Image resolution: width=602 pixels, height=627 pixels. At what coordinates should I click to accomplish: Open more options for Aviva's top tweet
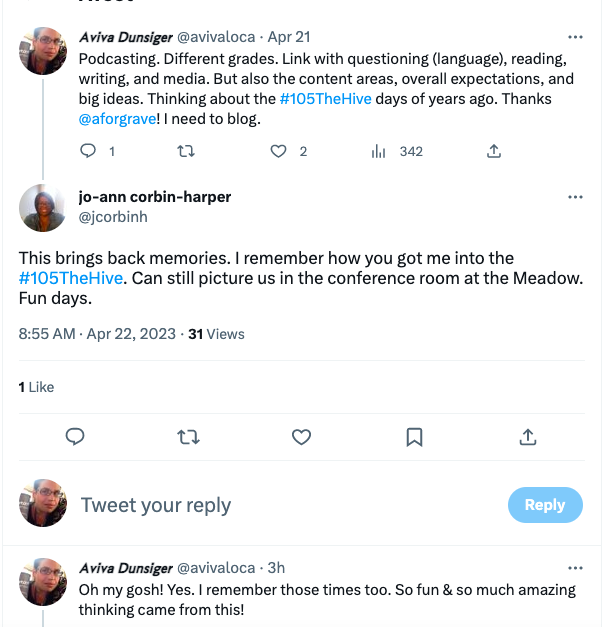pos(575,36)
